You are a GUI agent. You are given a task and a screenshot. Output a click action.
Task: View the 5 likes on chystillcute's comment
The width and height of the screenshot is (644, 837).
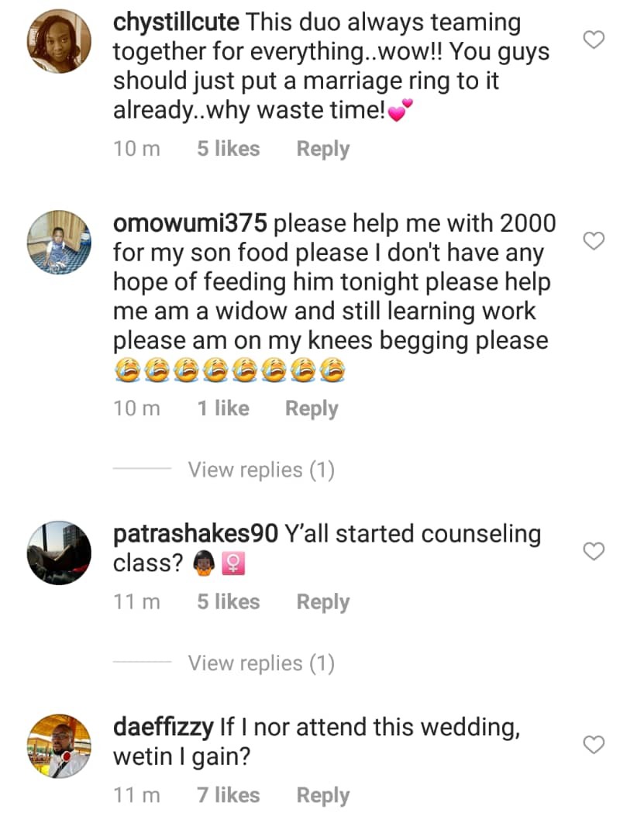228,149
